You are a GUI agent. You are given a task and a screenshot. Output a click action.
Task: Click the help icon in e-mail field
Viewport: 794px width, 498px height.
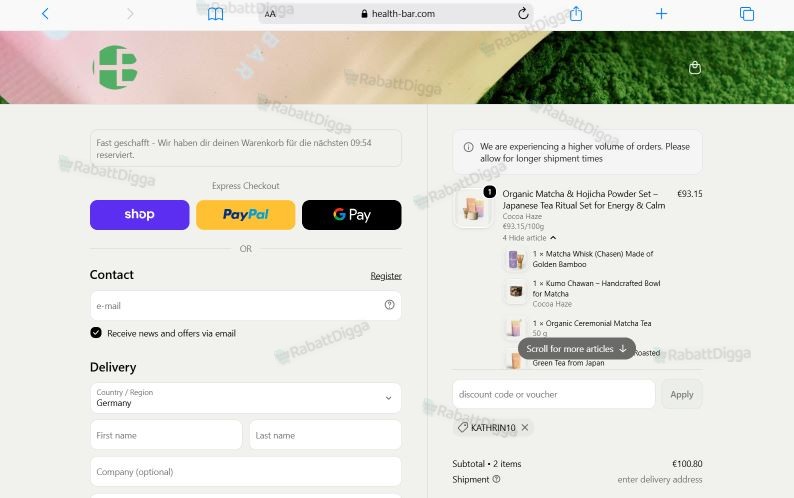point(389,305)
